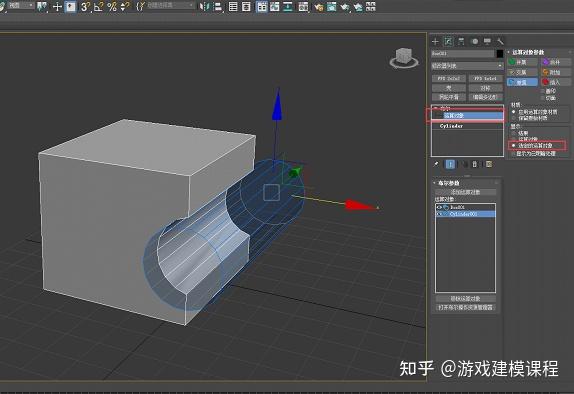
Task: Select the 选定的运算对象 display radio option
Action: [x=514, y=145]
